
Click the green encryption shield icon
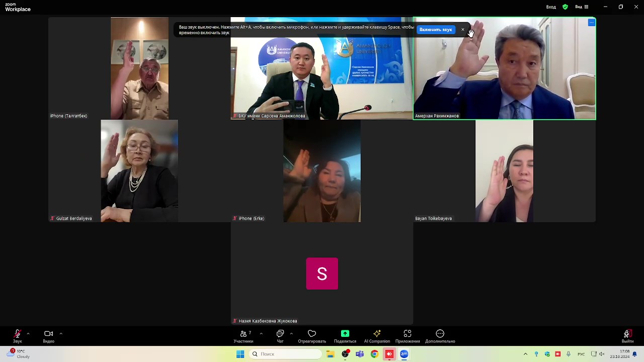pos(565,7)
